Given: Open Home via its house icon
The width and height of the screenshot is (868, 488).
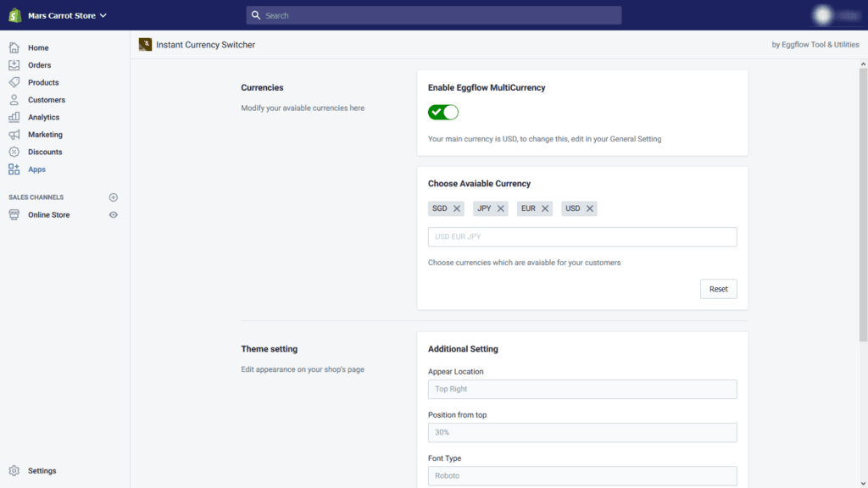Looking at the screenshot, I should click(x=14, y=47).
